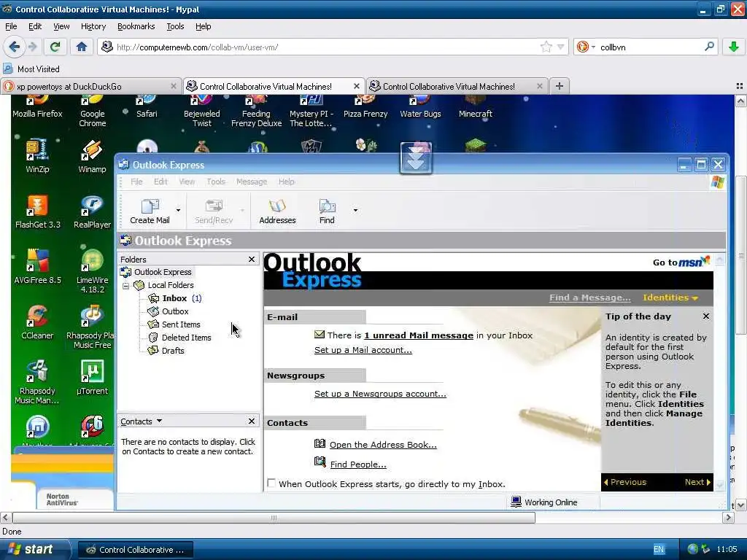747x560 pixels.
Task: Click Find a Message link
Action: pyautogui.click(x=589, y=297)
